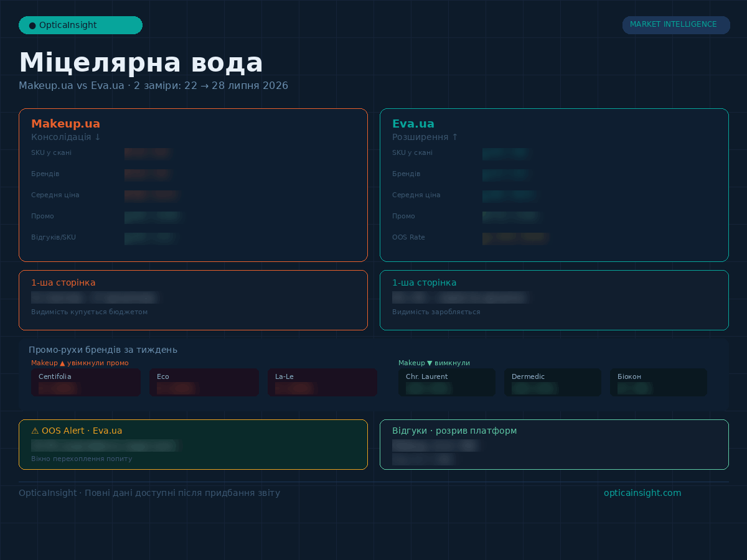
Task: Select the Eva.ua card title
Action: (413, 124)
